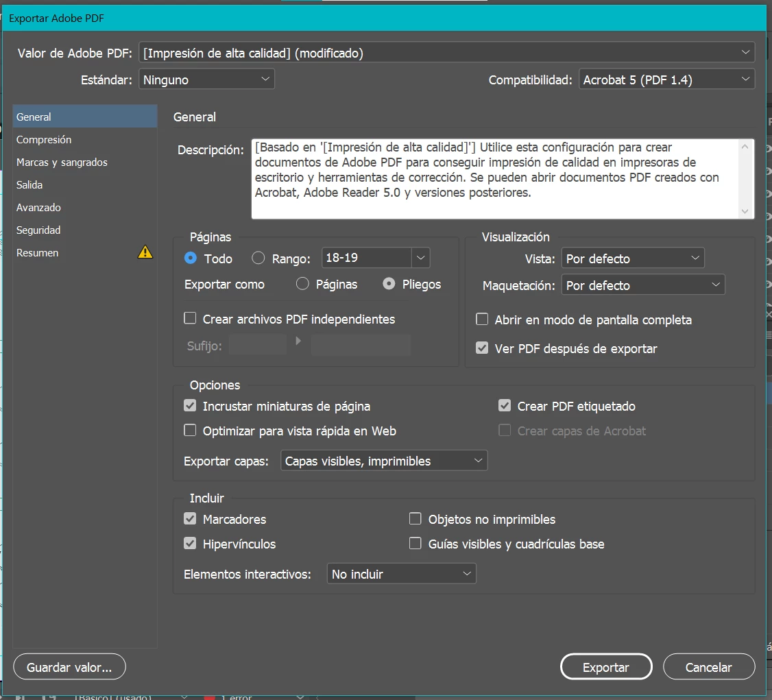Choose Páginas export radio button
Viewport: 772px width, 700px height.
(302, 284)
